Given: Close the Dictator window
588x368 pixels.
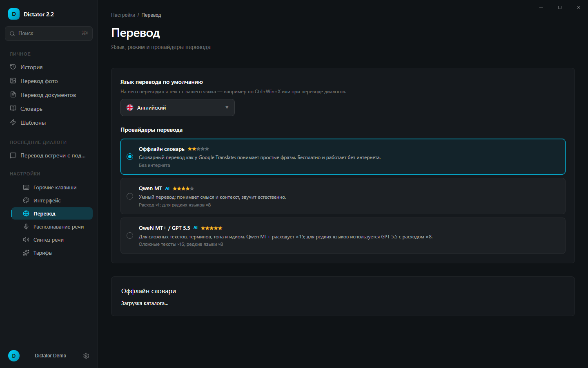Looking at the screenshot, I should point(579,7).
